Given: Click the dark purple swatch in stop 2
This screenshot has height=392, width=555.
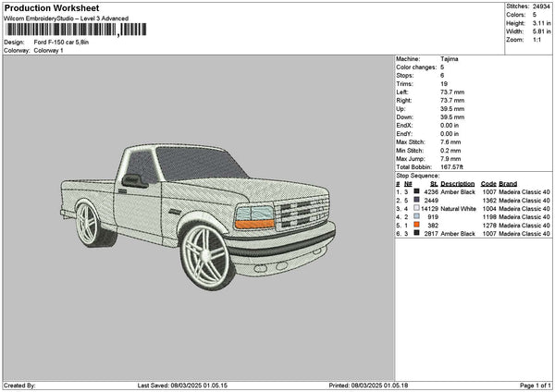Looking at the screenshot, I should (416, 200).
